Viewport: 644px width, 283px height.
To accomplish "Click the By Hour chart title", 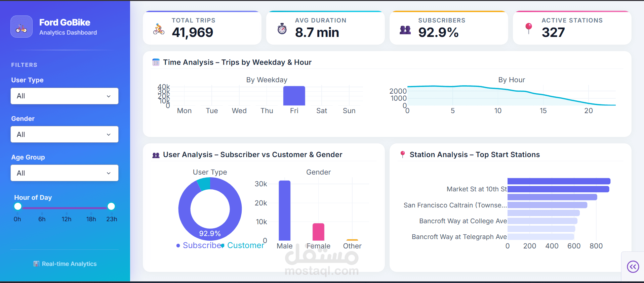I will pyautogui.click(x=512, y=80).
